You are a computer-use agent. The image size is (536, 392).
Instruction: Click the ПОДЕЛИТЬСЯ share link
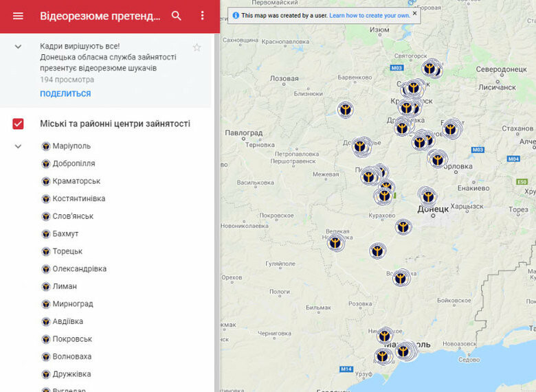[x=65, y=93]
